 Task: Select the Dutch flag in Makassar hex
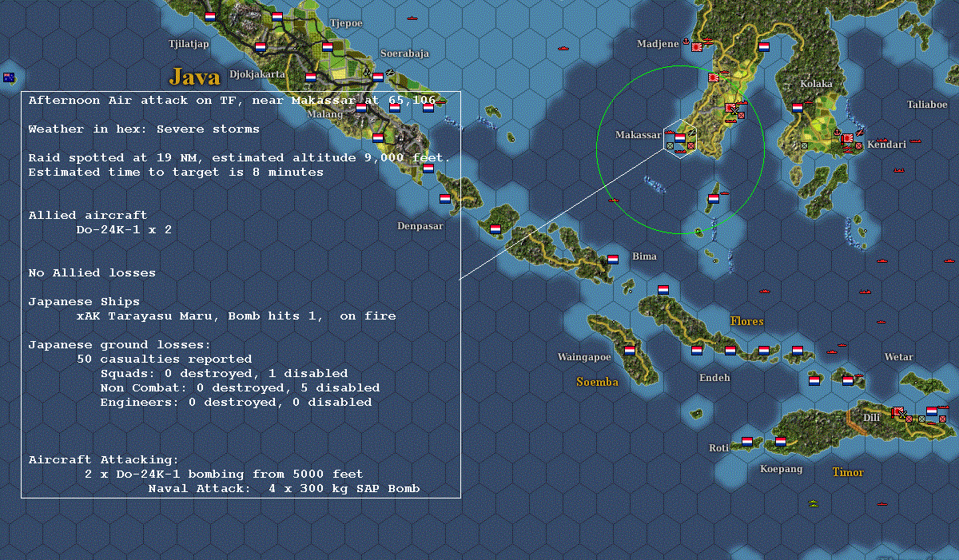[680, 137]
